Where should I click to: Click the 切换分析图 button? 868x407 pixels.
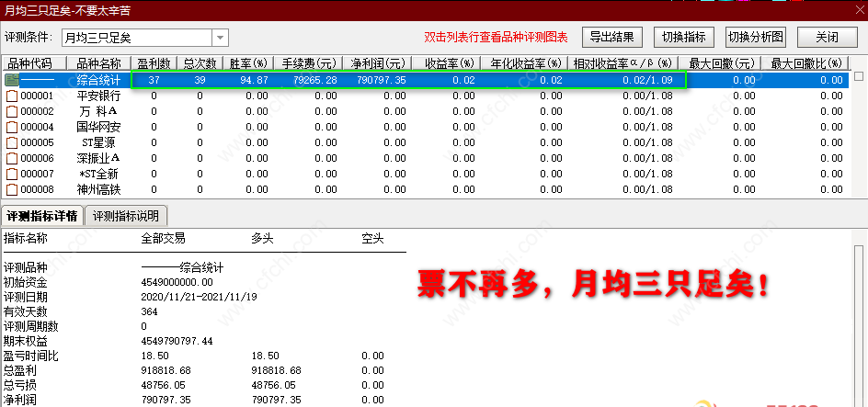pyautogui.click(x=756, y=37)
